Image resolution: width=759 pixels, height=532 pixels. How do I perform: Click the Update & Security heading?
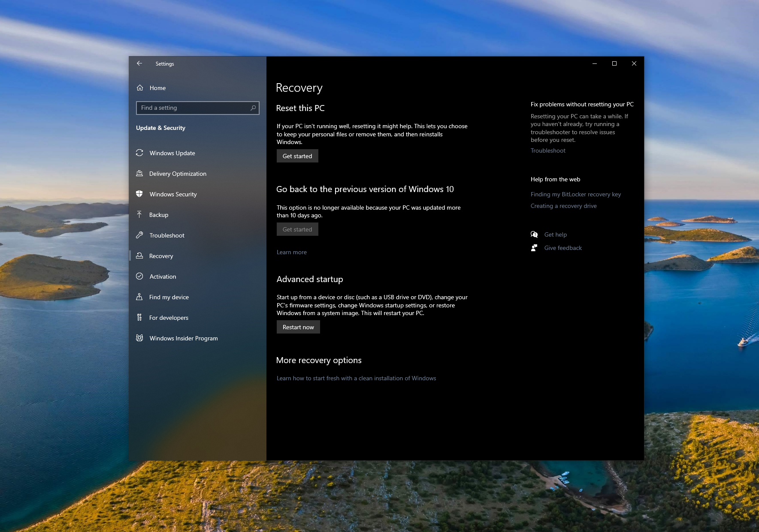point(160,128)
